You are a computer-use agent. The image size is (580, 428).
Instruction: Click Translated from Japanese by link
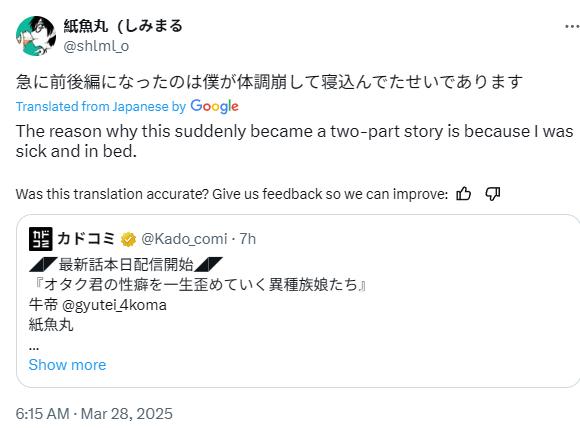pyautogui.click(x=101, y=107)
